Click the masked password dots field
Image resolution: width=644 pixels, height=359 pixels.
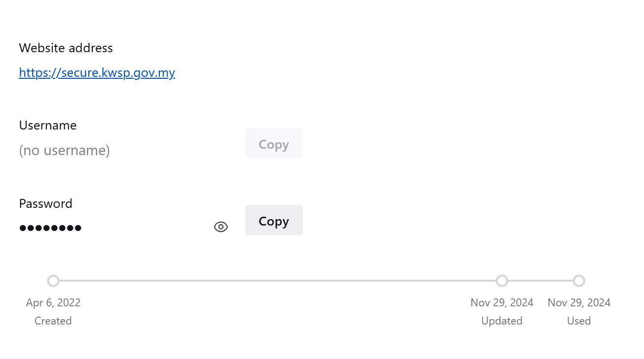point(50,228)
